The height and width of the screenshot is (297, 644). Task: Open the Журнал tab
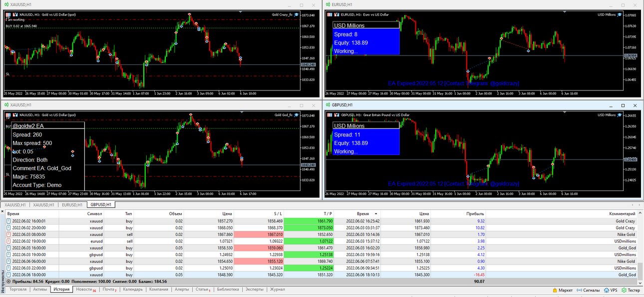pos(278,289)
